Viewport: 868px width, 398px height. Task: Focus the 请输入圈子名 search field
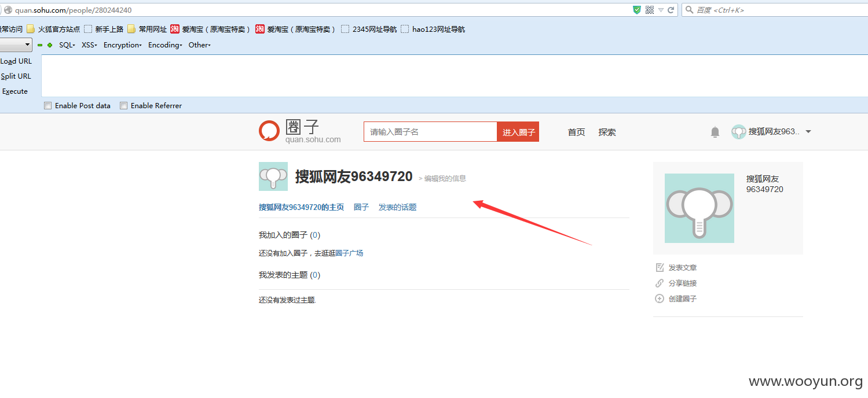pyautogui.click(x=430, y=132)
